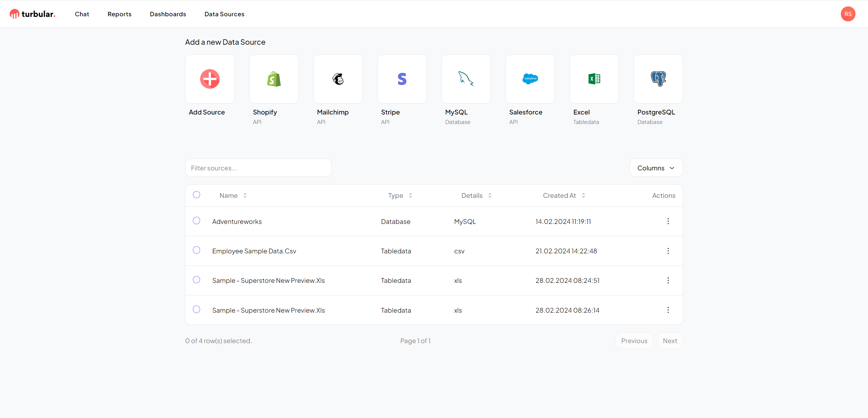
Task: Click the MySQL details cell
Action: [465, 222]
